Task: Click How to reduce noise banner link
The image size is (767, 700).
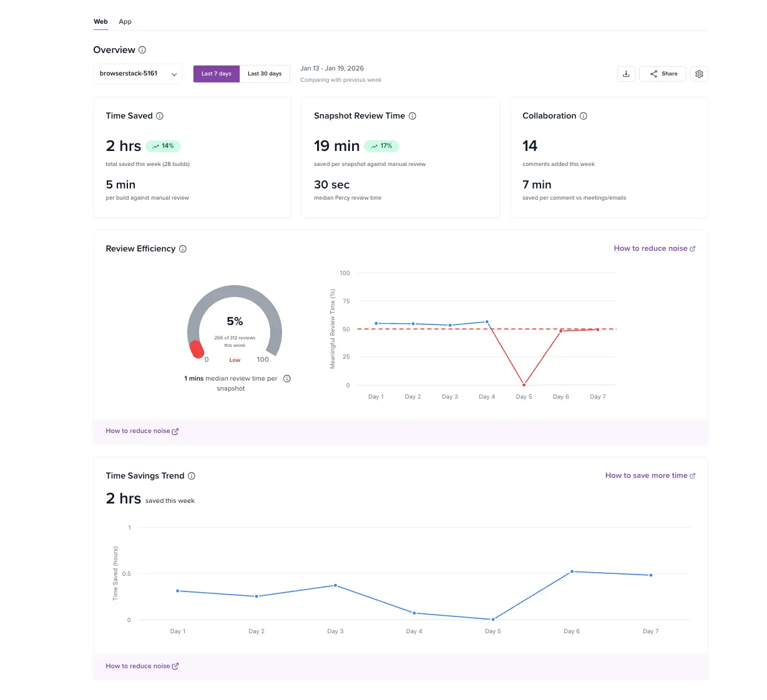Action: click(142, 430)
